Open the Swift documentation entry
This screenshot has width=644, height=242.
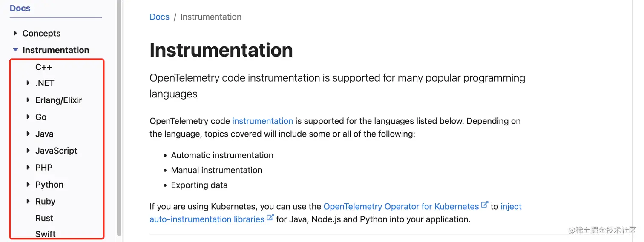click(x=46, y=234)
